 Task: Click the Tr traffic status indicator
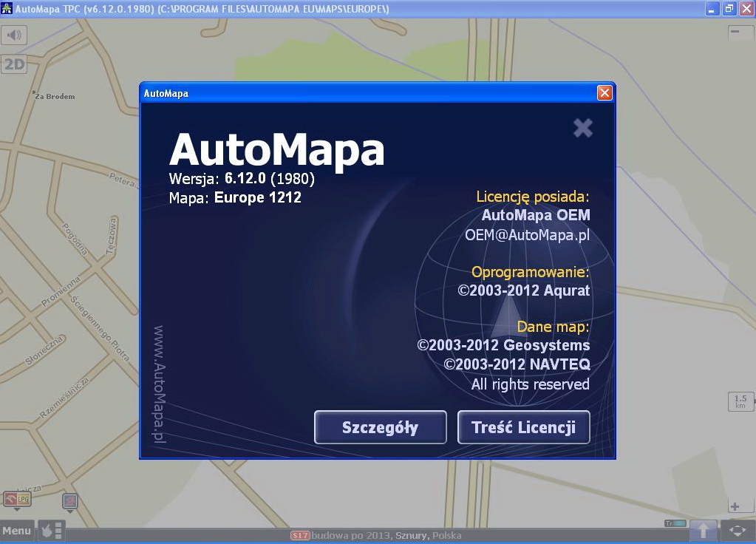[675, 523]
